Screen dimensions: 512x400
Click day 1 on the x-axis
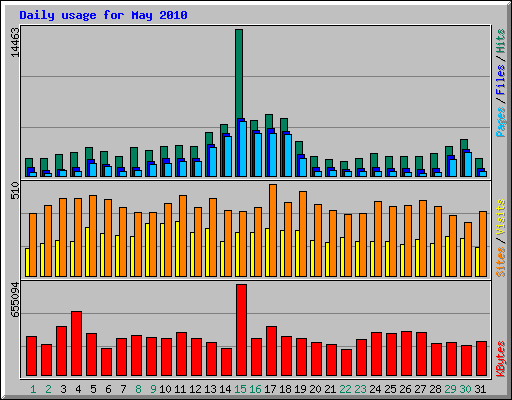tap(33, 389)
